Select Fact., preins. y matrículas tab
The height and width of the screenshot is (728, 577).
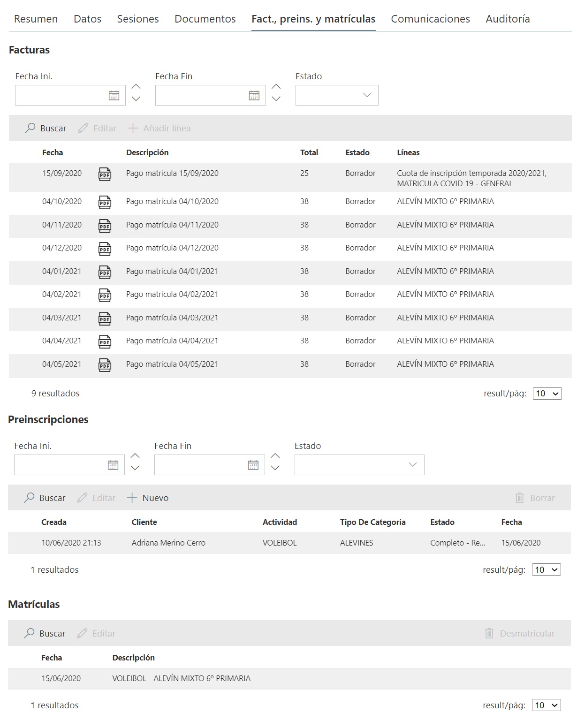tap(313, 19)
